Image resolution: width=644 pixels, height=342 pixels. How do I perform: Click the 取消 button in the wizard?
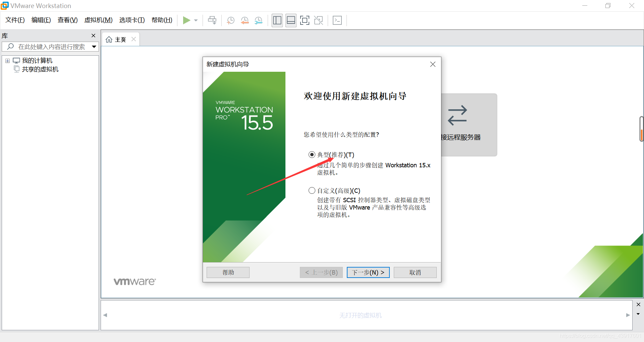point(415,272)
